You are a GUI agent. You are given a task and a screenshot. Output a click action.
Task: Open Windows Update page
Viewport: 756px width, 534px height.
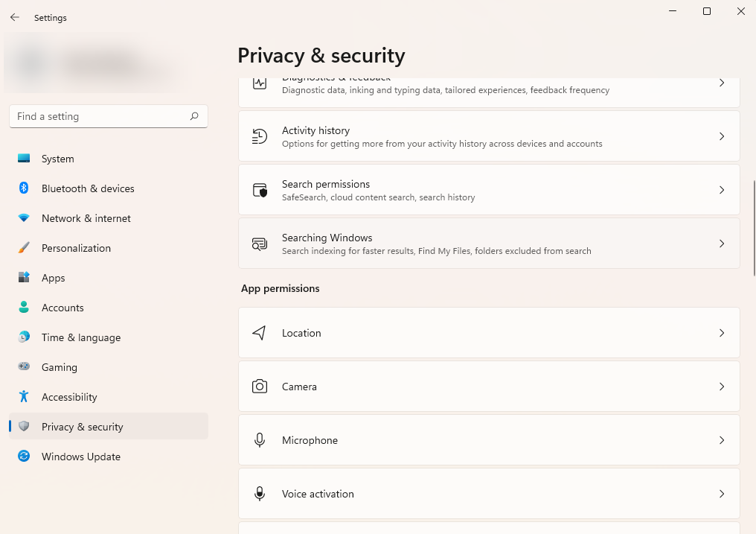[x=109, y=457]
